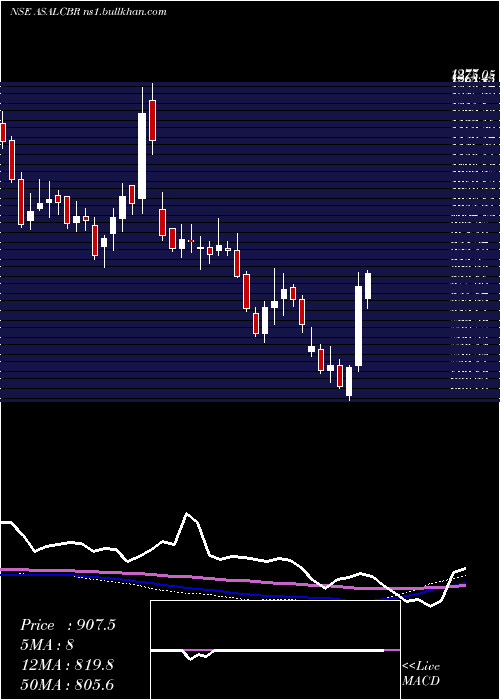Image resolution: width=500 pixels, height=700 pixels.
Task: Click the '50MA : 805.6' value
Action: (x=67, y=684)
